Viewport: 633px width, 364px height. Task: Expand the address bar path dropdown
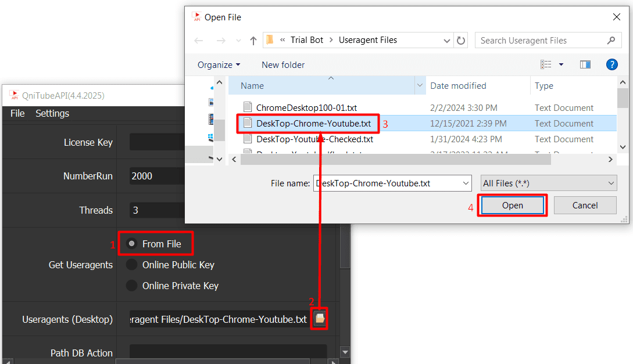click(x=446, y=41)
